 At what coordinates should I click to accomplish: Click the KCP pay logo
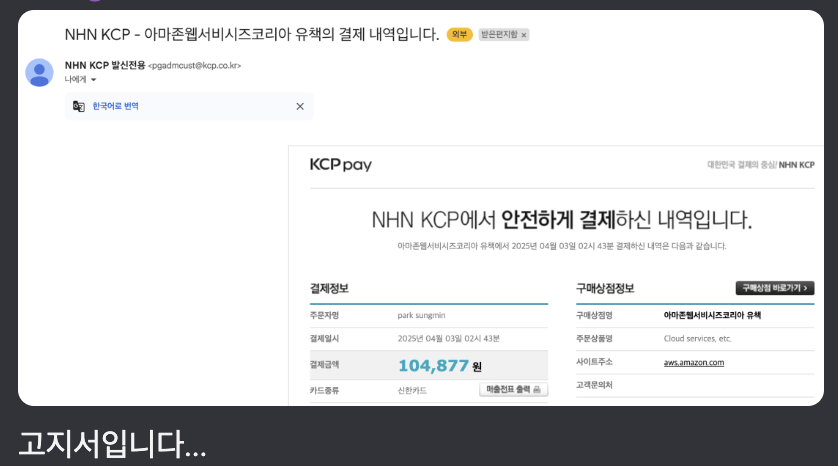pos(340,165)
